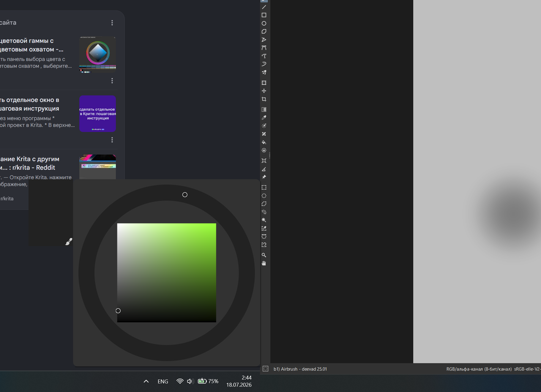Select the Rectangle shape tool
Screen dimensions: 541x392
point(264,15)
